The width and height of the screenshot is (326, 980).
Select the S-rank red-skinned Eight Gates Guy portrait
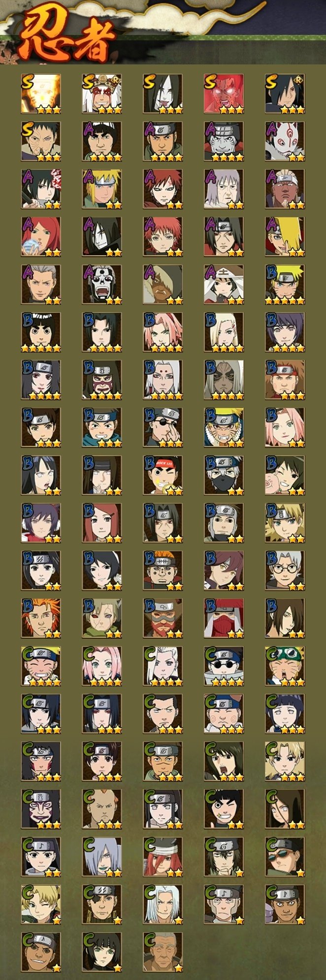click(x=224, y=94)
